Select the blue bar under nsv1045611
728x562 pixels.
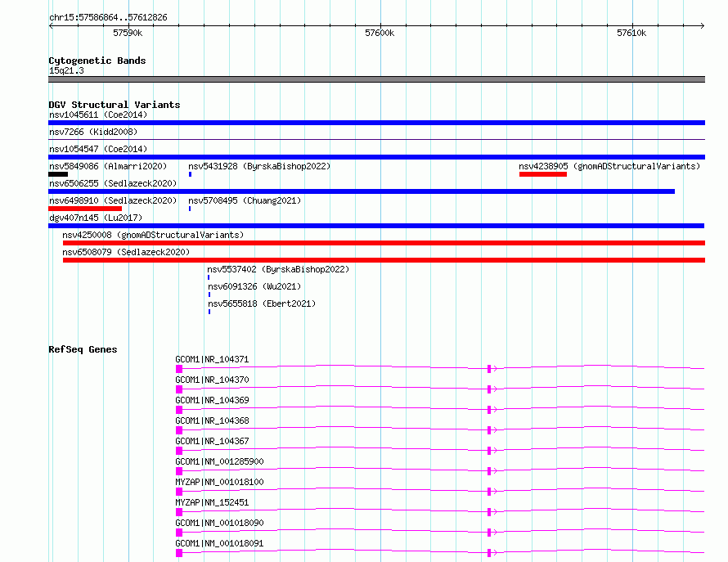(376, 123)
